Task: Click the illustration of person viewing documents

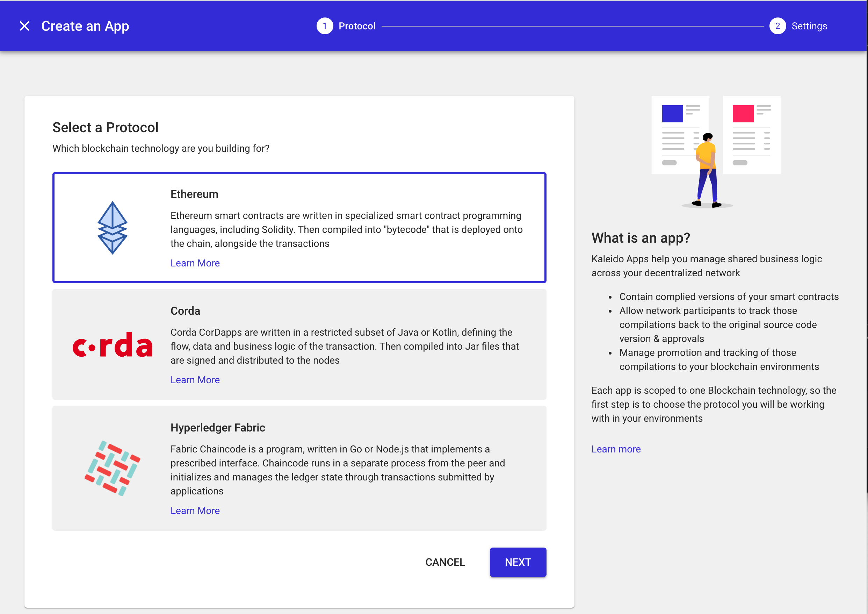Action: [x=716, y=152]
